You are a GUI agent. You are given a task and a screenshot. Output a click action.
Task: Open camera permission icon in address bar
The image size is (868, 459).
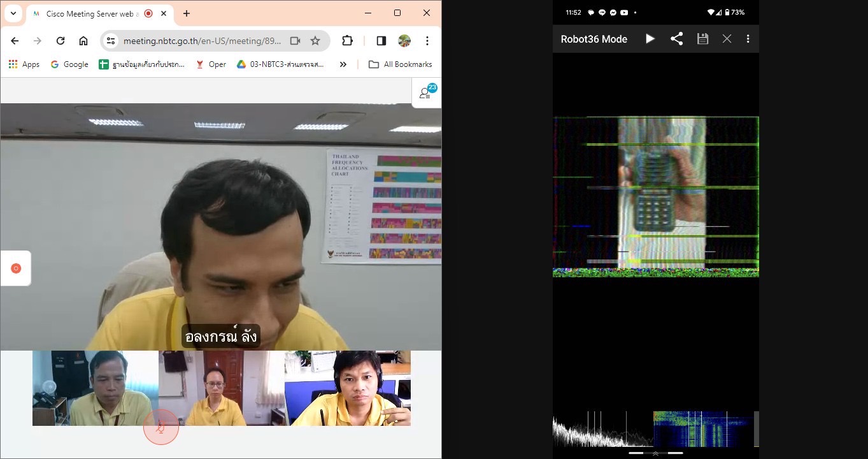tap(295, 41)
